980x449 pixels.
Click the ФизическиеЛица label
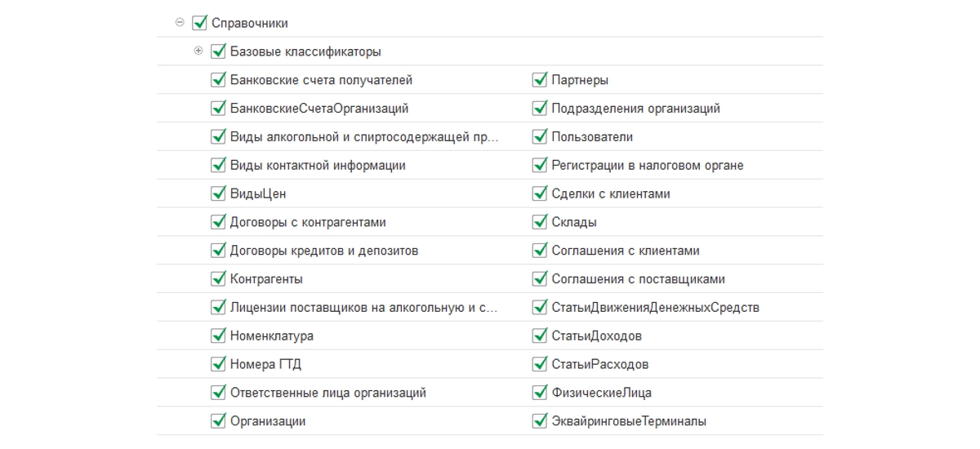pos(601,393)
